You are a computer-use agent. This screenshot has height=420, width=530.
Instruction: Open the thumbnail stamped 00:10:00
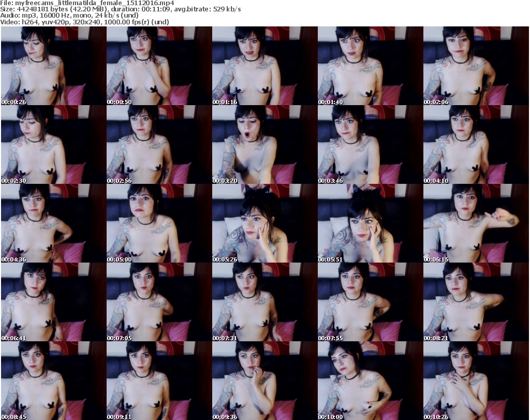click(x=370, y=381)
